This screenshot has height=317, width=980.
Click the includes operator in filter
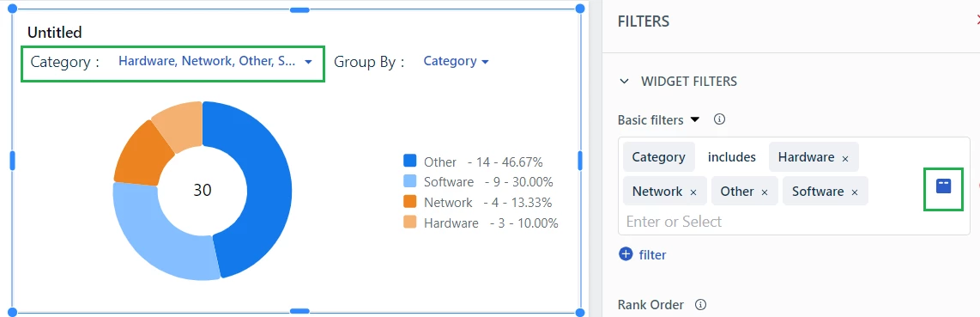coord(731,157)
